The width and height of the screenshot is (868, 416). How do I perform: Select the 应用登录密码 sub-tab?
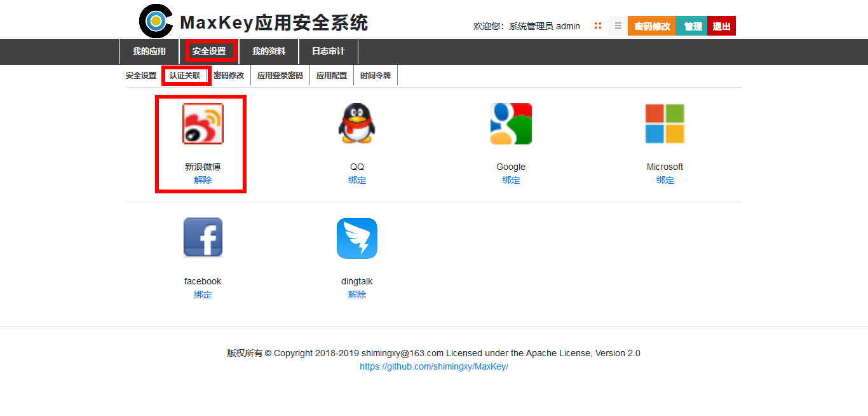pyautogui.click(x=280, y=76)
